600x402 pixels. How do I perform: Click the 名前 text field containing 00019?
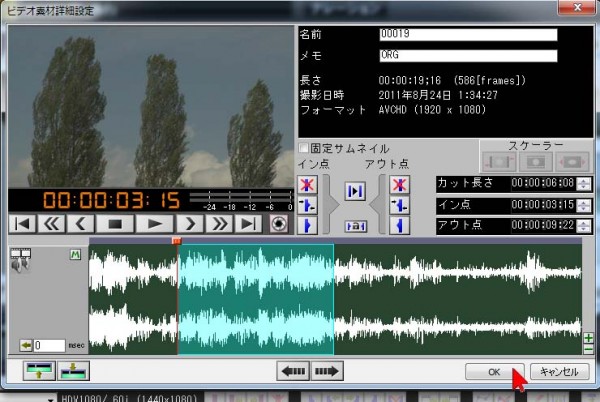point(467,34)
